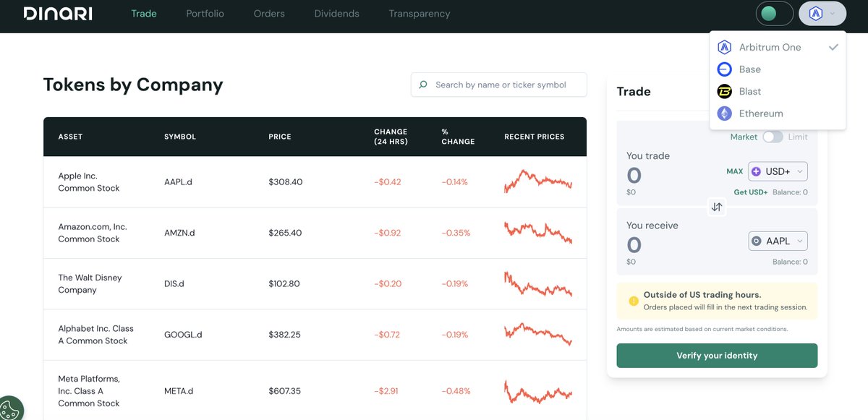868x420 pixels.
Task: Click the -0.35% change value
Action: (x=456, y=233)
